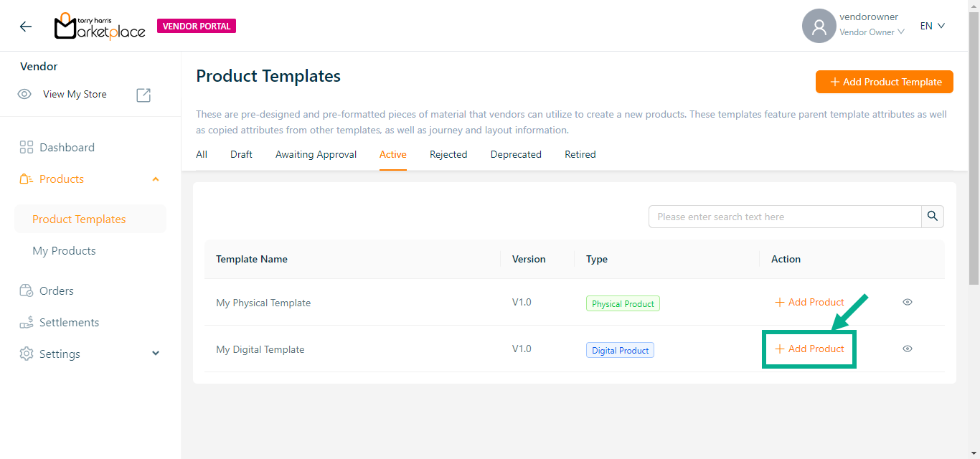Add Product for My Digital Template
980x459 pixels.
pos(809,349)
